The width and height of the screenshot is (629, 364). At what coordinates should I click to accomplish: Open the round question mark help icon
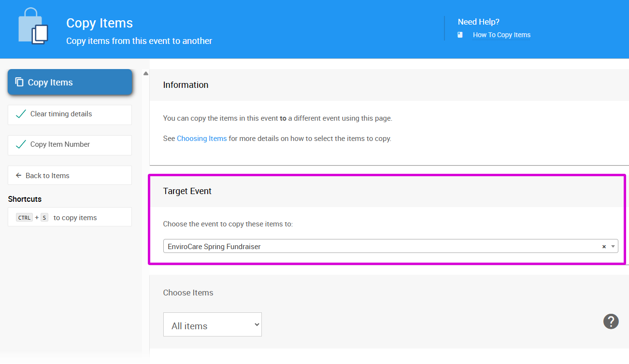point(611,321)
